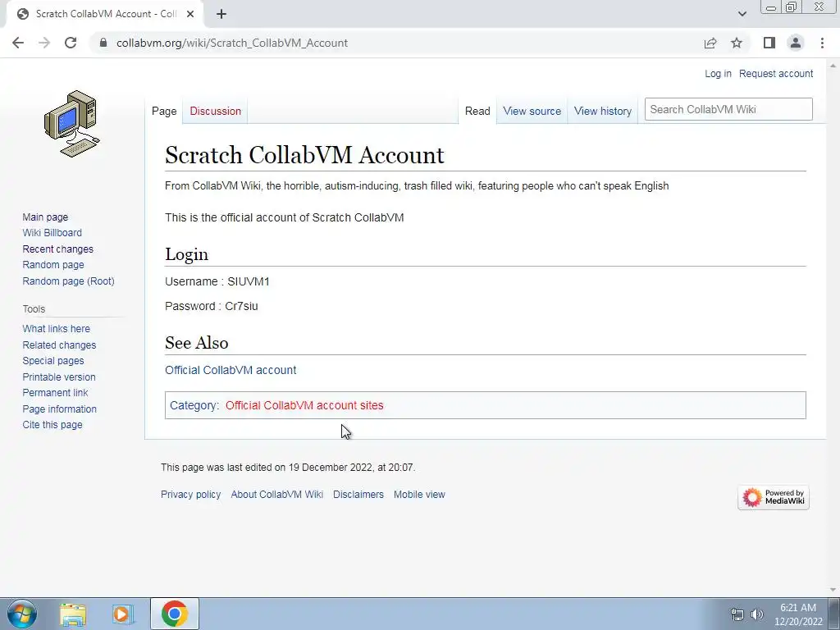
Task: Click the Scratch CollabVM Account heading
Action: tap(304, 155)
